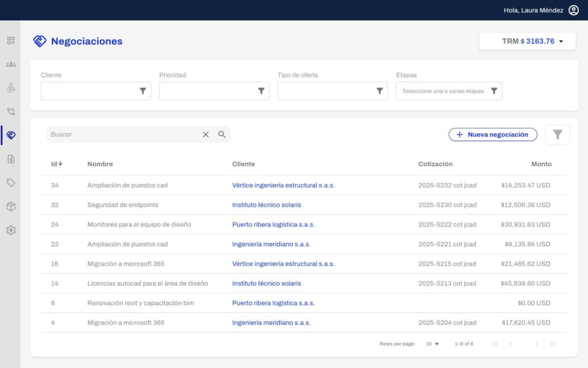The height and width of the screenshot is (368, 588).
Task: Jump to the first page of results
Action: 494,344
